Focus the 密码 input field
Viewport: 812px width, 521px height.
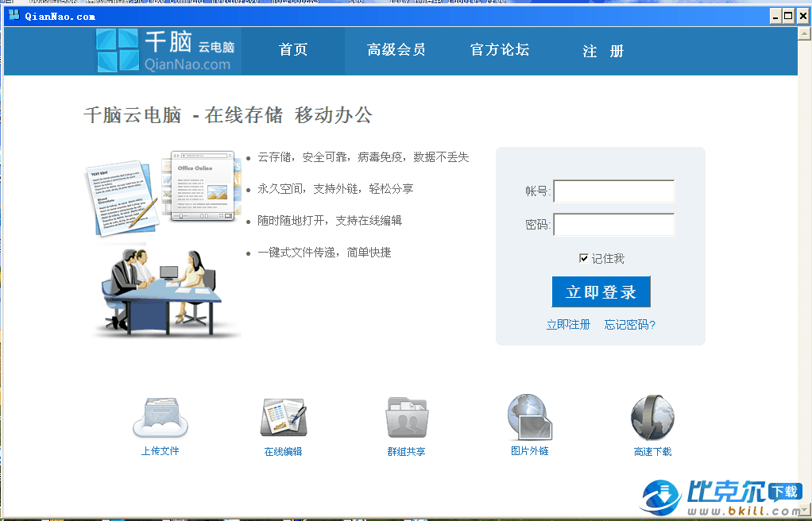click(614, 224)
